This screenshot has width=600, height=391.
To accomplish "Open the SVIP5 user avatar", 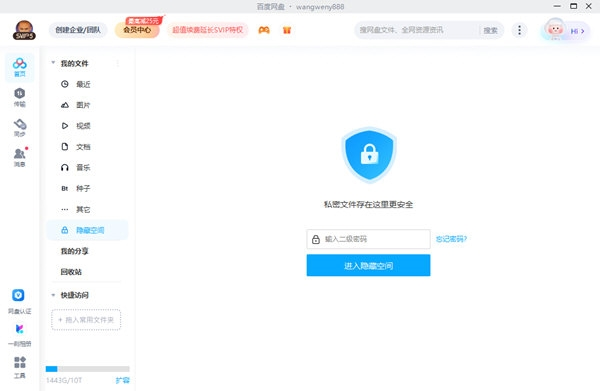I will click(x=24, y=30).
